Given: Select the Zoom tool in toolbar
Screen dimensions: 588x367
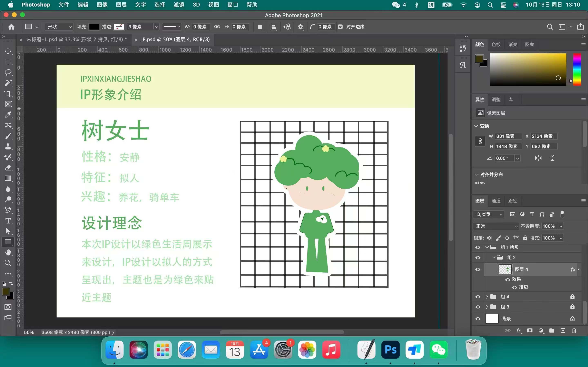Looking at the screenshot, I should 8,263.
